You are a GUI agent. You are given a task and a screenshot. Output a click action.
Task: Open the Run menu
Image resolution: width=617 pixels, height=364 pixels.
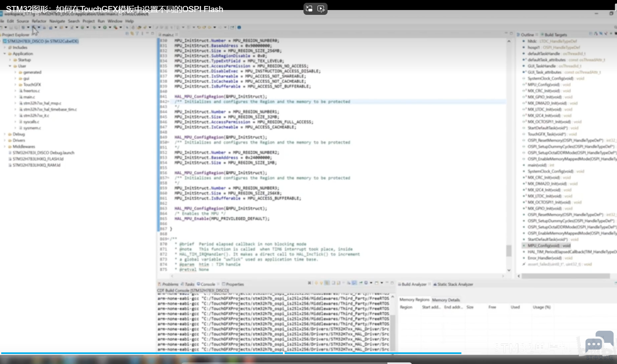pos(101,21)
